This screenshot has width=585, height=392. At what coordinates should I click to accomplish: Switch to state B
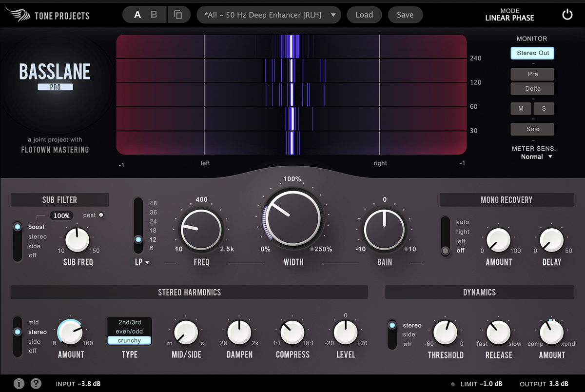[154, 15]
